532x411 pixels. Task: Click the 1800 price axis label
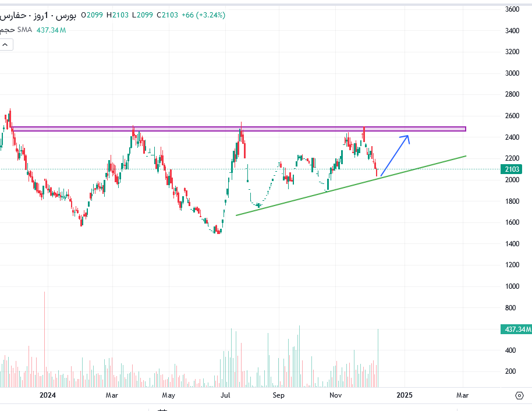512,201
